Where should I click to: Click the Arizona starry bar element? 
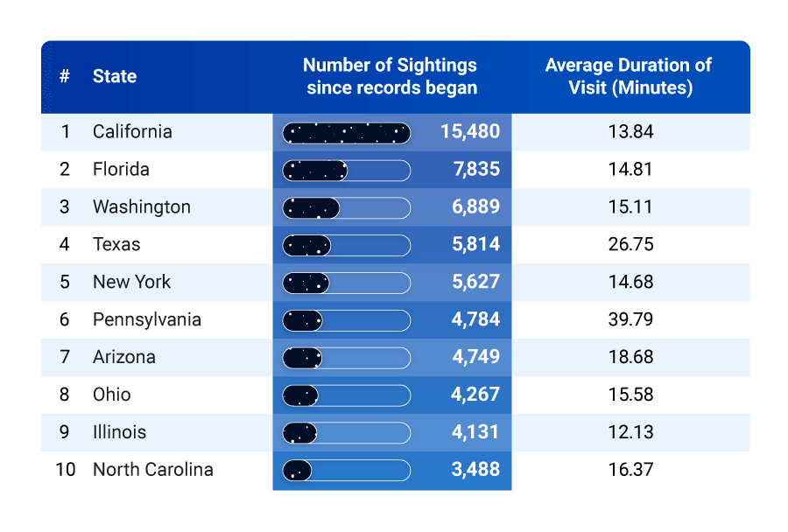click(302, 358)
